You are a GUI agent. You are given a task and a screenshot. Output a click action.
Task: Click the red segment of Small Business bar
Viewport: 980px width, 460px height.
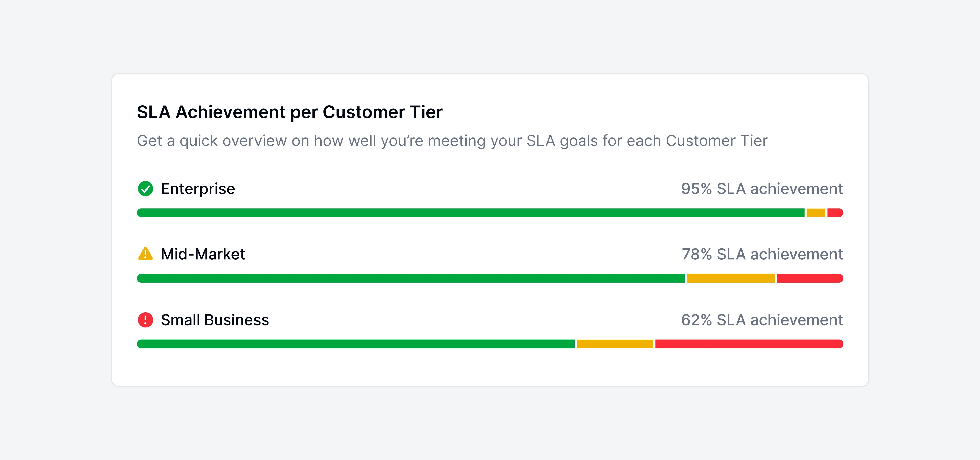click(749, 344)
